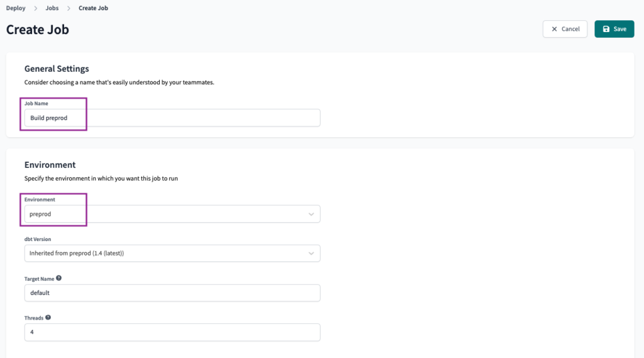Viewport: 644px width, 358px height.
Task: Click the X icon on Cancel button
Action: pyautogui.click(x=554, y=29)
